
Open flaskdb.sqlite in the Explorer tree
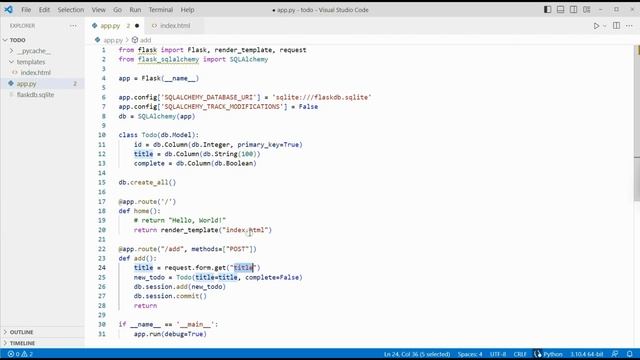35,95
